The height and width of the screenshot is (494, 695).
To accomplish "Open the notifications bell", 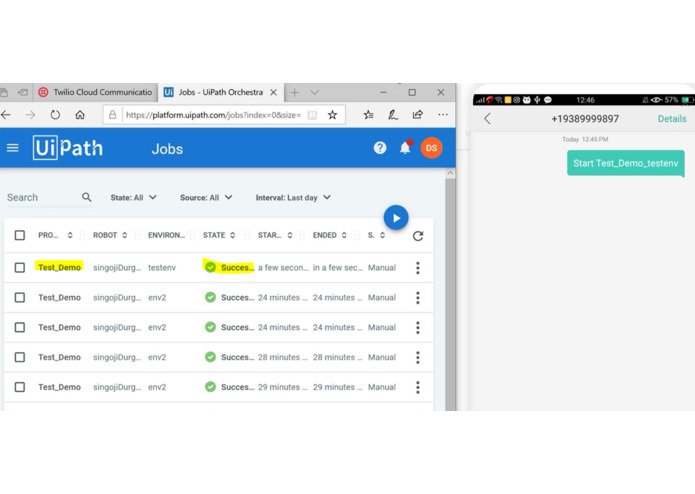I will pos(405,148).
